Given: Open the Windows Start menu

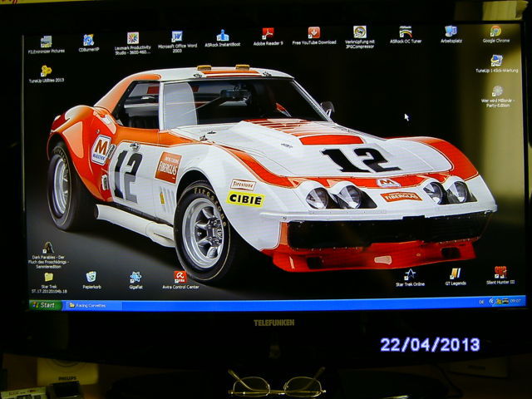Looking at the screenshot, I should click(46, 305).
